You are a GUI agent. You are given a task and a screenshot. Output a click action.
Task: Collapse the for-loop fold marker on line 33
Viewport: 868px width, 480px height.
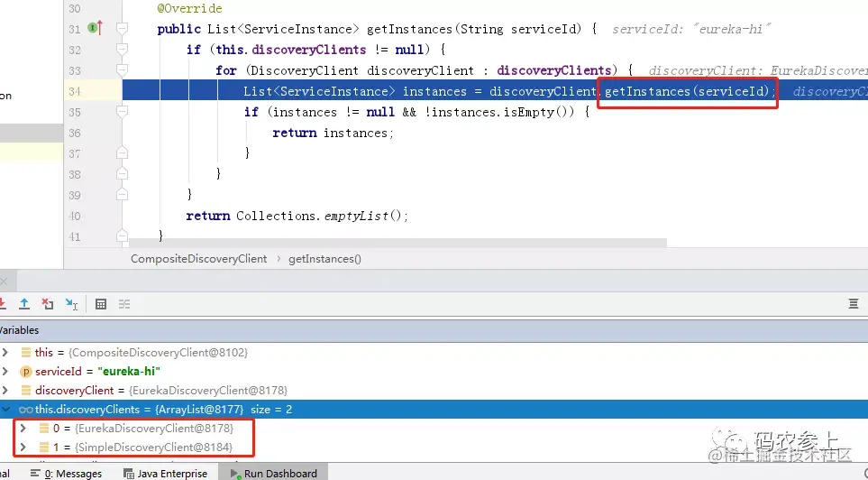[123, 70]
